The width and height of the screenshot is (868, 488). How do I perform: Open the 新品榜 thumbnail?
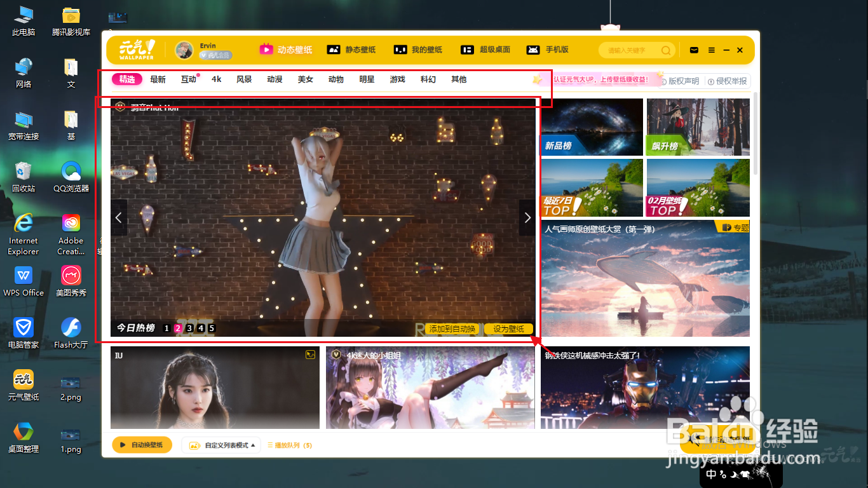pos(592,126)
